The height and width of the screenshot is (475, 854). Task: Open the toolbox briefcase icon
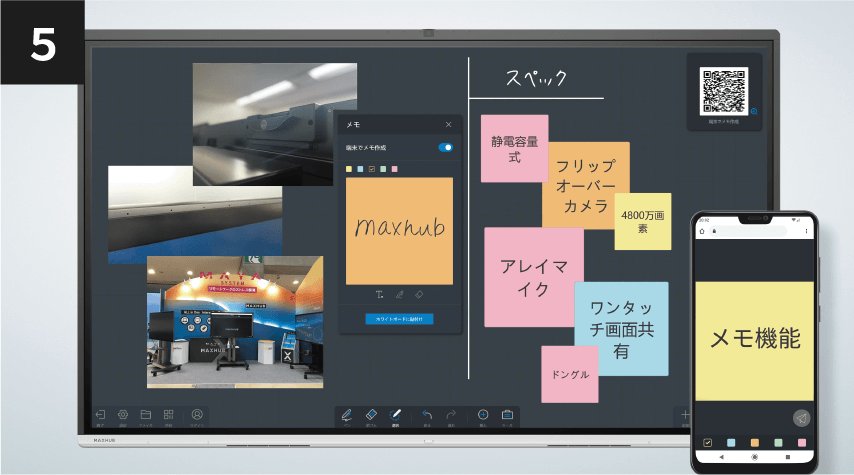click(x=507, y=415)
